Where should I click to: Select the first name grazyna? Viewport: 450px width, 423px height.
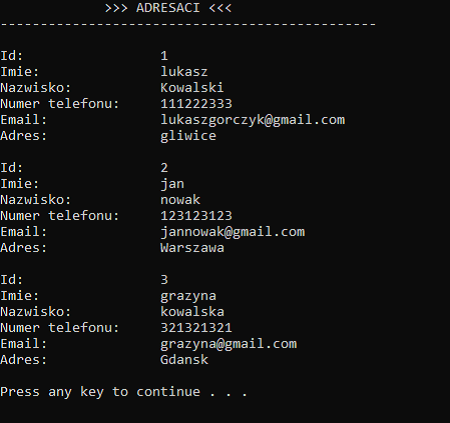point(188,296)
